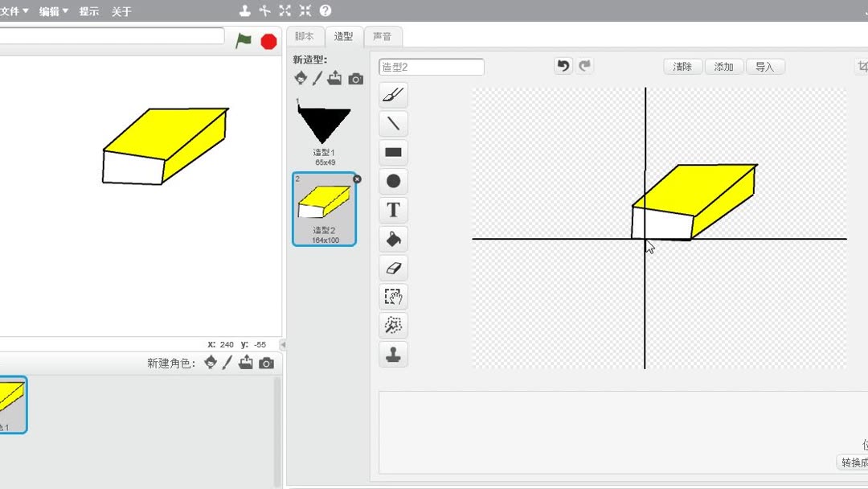868x489 pixels.
Task: Select the paint bucket fill tool
Action: 393,239
